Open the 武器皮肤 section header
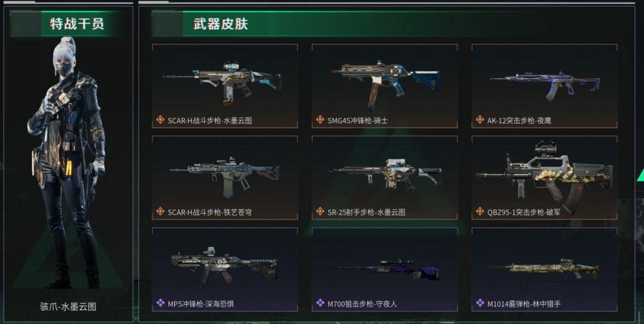 click(x=220, y=23)
